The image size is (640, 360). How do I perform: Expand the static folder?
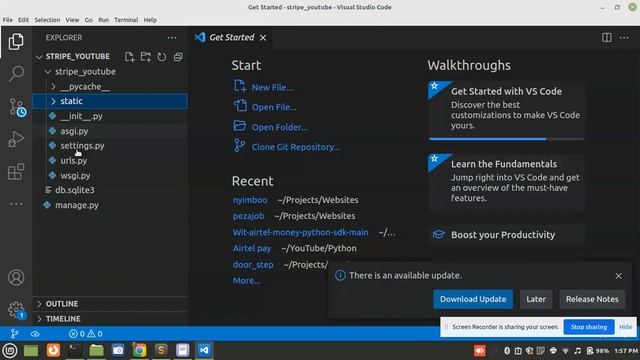pyautogui.click(x=110, y=101)
